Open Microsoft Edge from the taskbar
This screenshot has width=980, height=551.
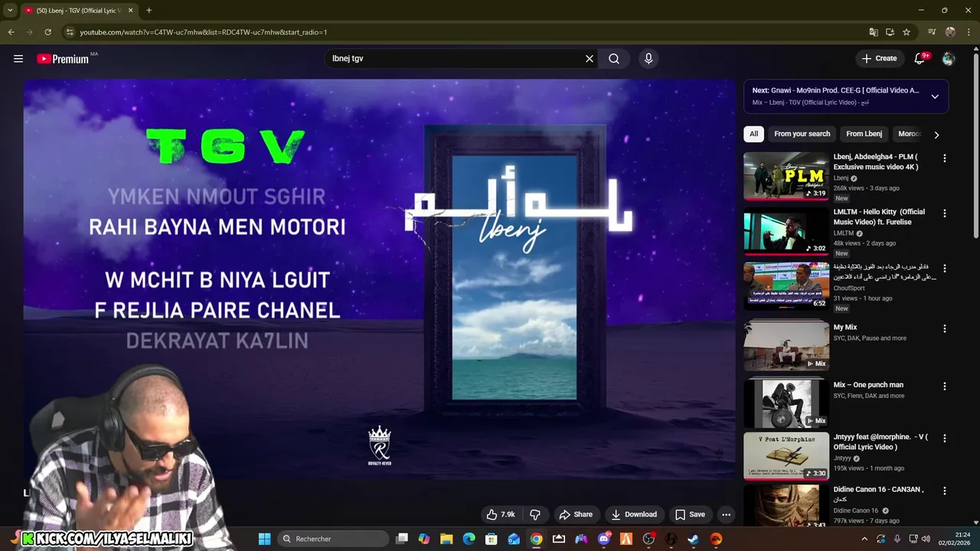(x=469, y=539)
